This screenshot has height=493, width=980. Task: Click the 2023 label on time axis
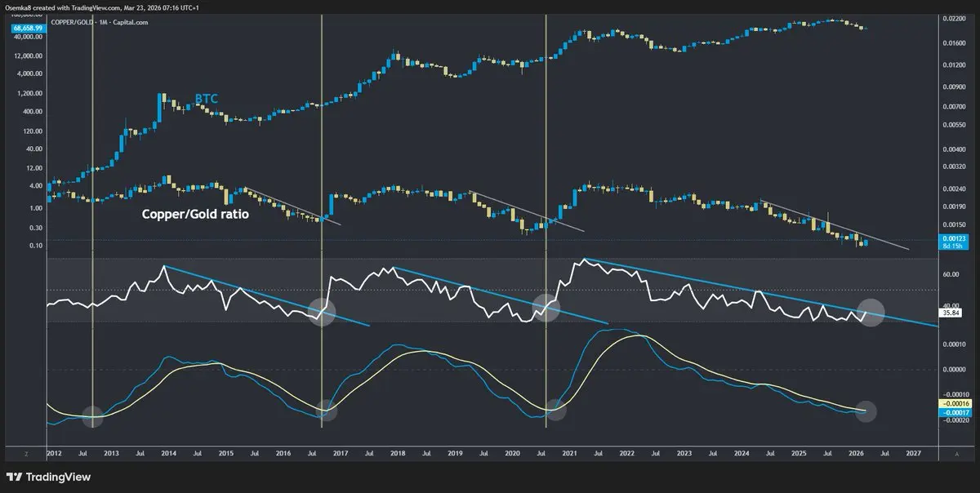coord(684,451)
